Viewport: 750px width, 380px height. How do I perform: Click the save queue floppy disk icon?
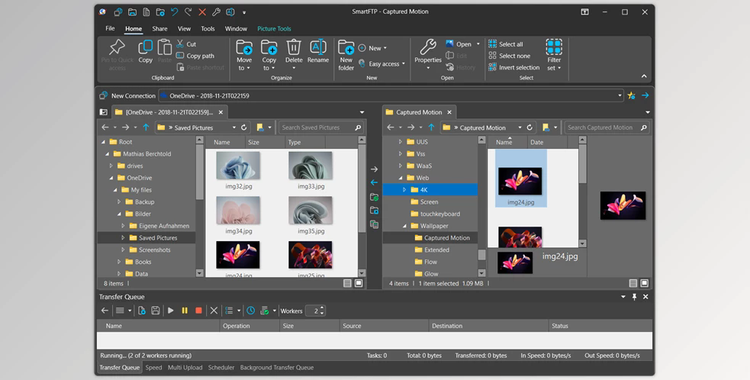(155, 311)
